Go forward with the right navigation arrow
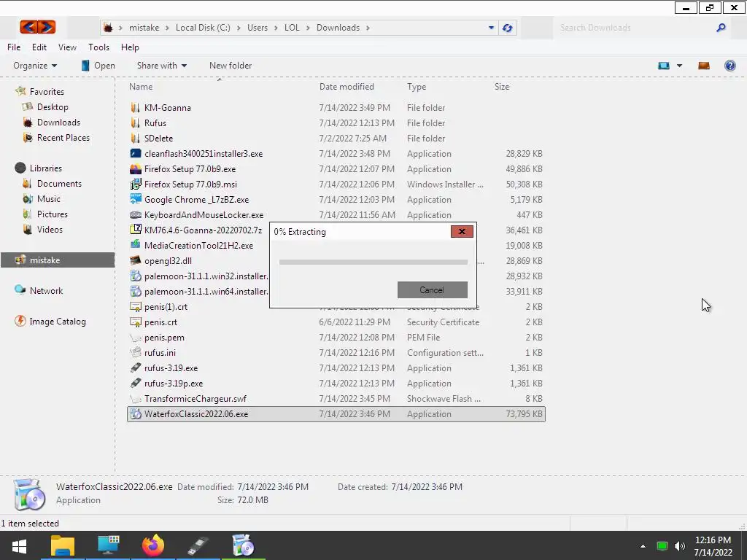The width and height of the screenshot is (747, 560). (x=47, y=27)
